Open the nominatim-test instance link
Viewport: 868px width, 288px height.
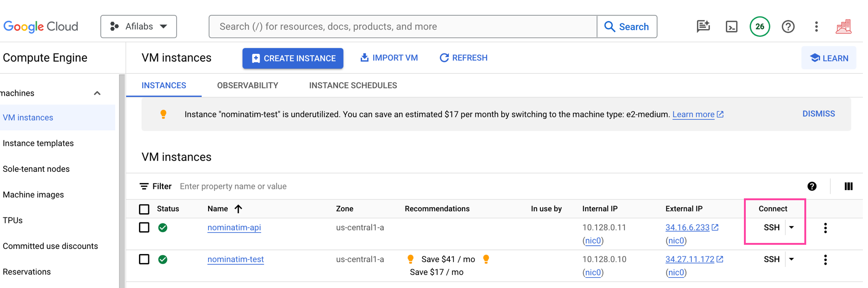(236, 259)
